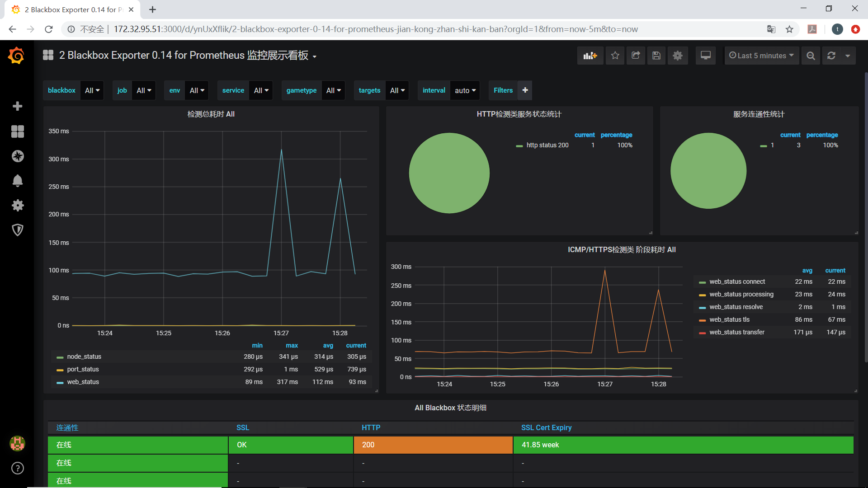Viewport: 868px width, 488px height.
Task: Open Explore compass icon in sidebar
Action: pos(17,156)
